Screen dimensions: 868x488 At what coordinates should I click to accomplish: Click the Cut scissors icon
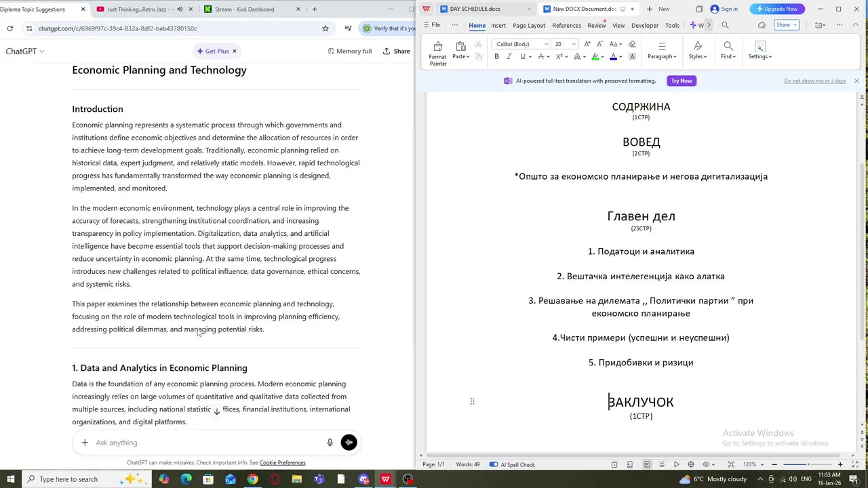click(478, 44)
